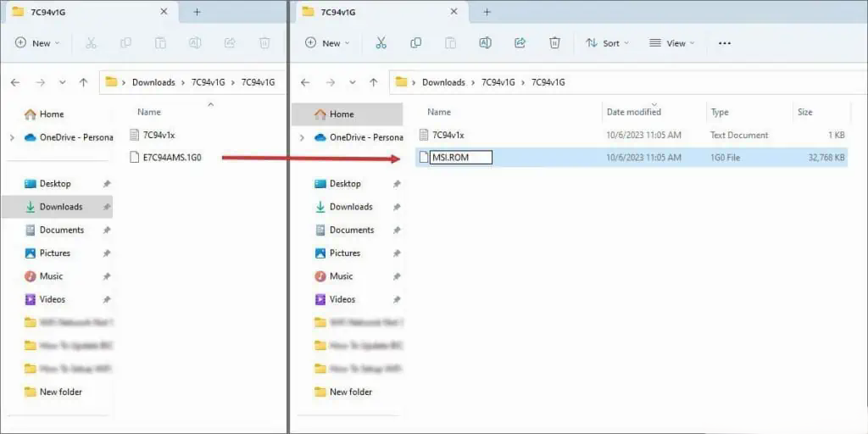Image resolution: width=868 pixels, height=434 pixels.
Task: Close the 7C94v1G tab in right window
Action: point(453,12)
